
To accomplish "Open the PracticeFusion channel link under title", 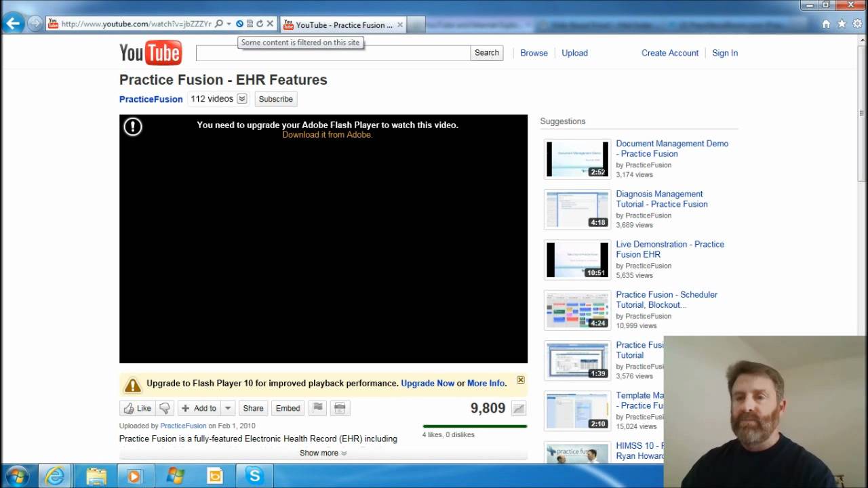I will 151,99.
